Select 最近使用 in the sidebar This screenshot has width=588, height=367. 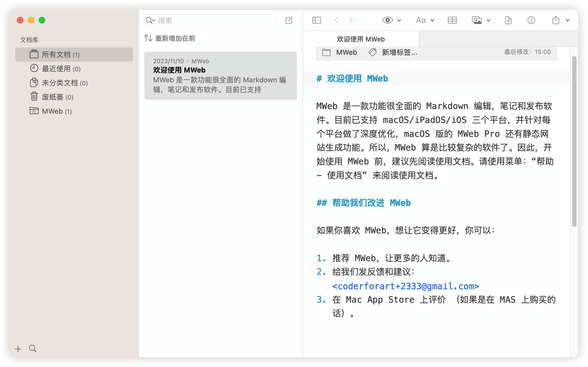click(x=74, y=69)
